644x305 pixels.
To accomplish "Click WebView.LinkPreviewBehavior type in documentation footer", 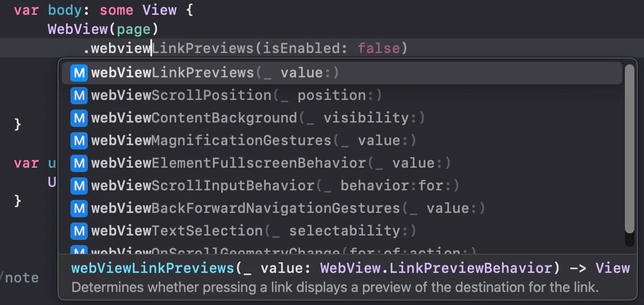I will coord(437,269).
